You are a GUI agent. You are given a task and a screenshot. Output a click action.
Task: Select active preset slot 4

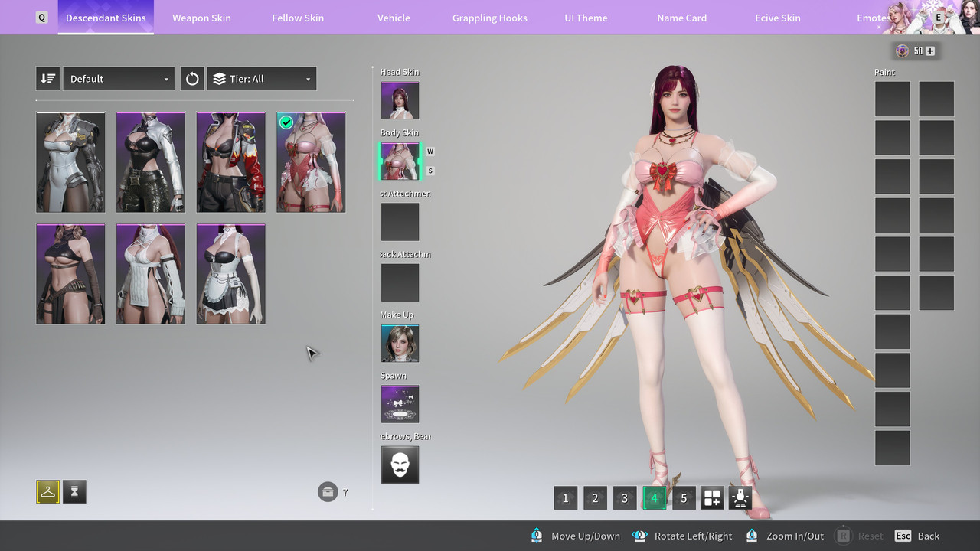(654, 498)
